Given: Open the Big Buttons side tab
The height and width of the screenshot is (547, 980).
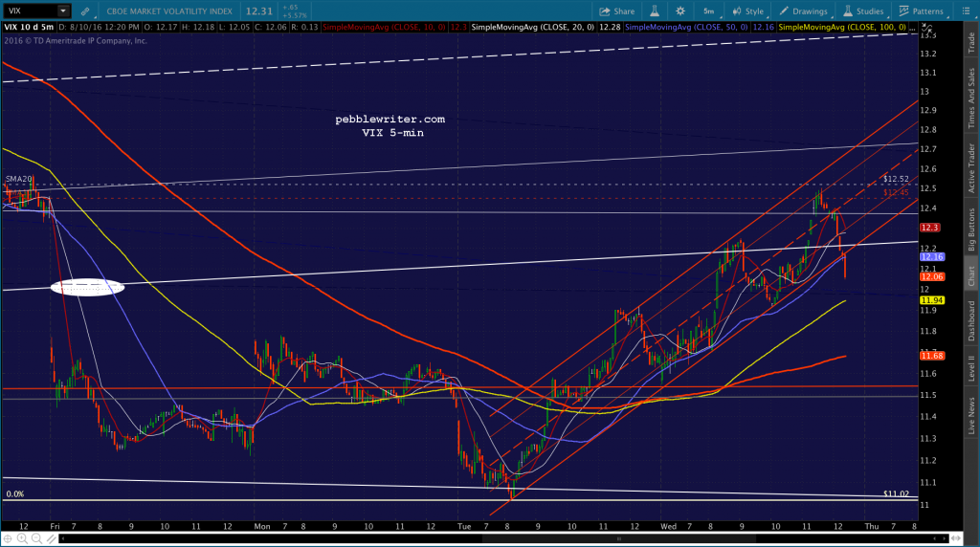Looking at the screenshot, I should [x=971, y=230].
